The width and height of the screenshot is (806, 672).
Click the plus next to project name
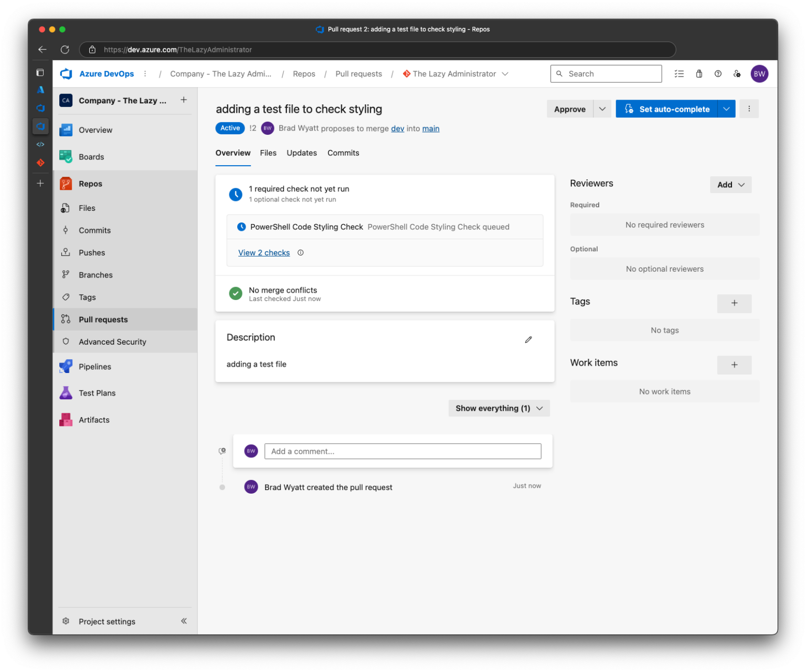click(x=184, y=100)
